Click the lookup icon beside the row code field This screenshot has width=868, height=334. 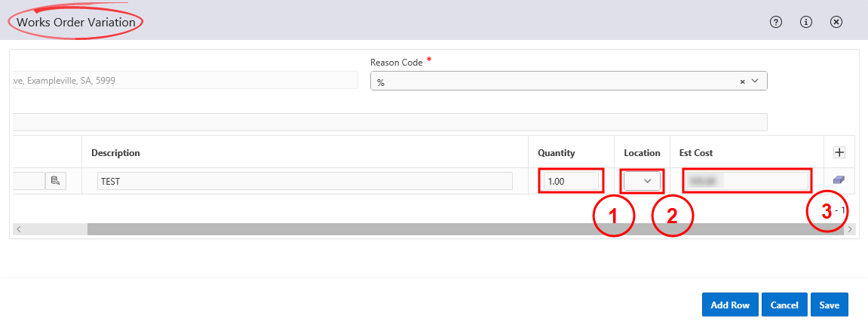point(55,181)
